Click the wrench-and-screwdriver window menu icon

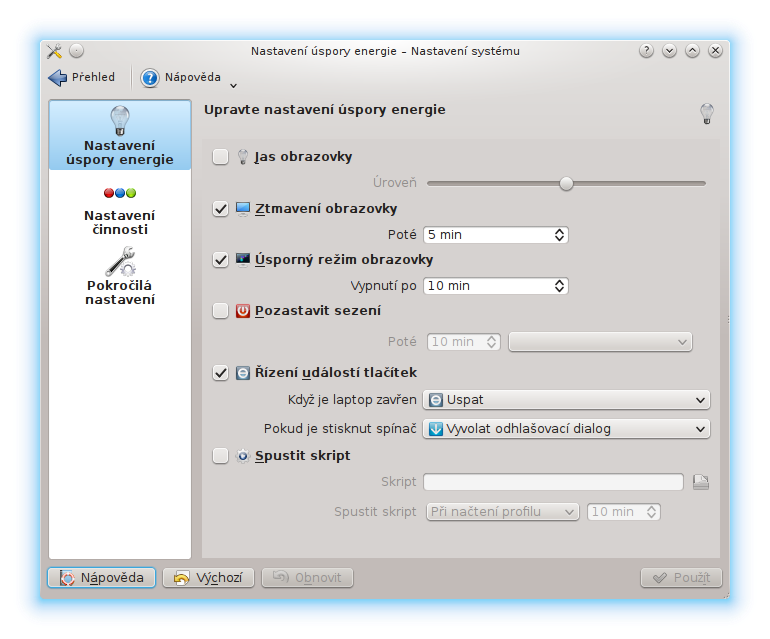pyautogui.click(x=54, y=51)
